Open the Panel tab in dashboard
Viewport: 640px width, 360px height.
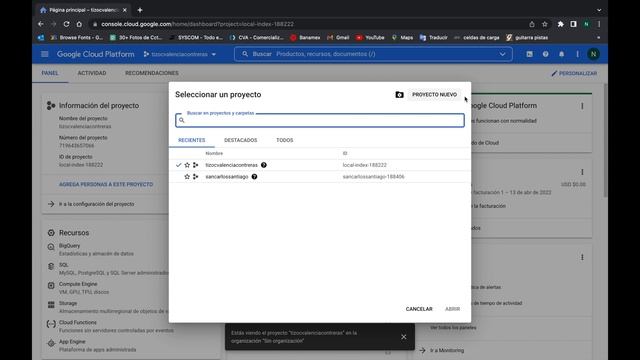(50, 73)
